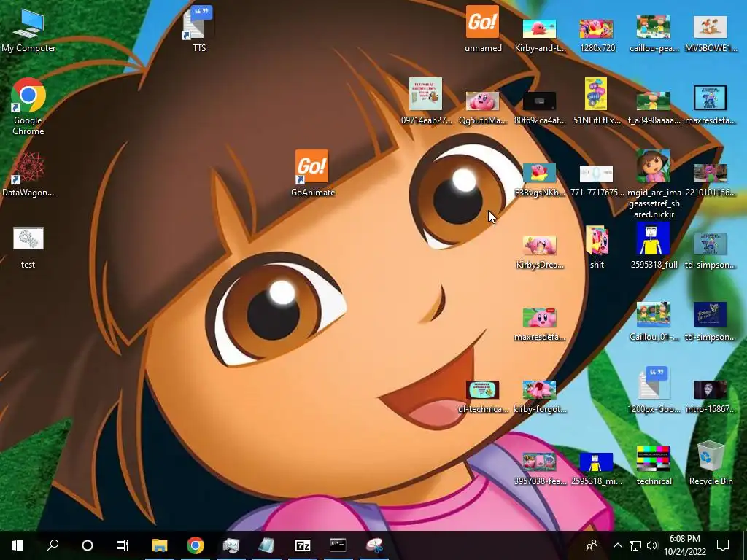Select the GoAnimate shortcut icon

312,174
